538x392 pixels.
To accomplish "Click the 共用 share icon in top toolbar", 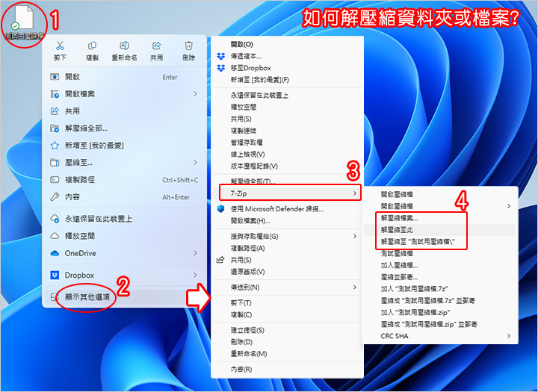I will pyautogui.click(x=156, y=46).
